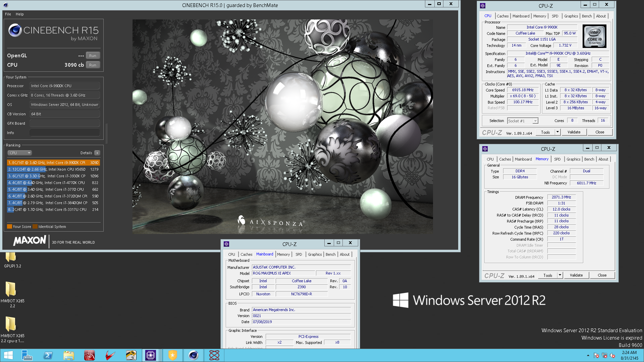Screen dimensions: 644x362
Task: Click the MAXON logo in Cinebench
Action: click(30, 240)
